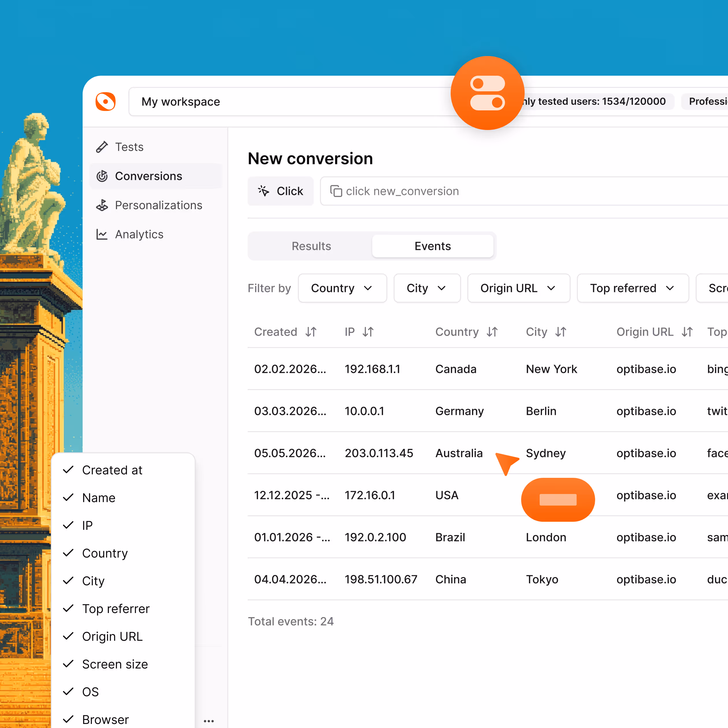The height and width of the screenshot is (728, 728).
Task: Expand the Origin URL filter dropdown
Action: pos(518,288)
